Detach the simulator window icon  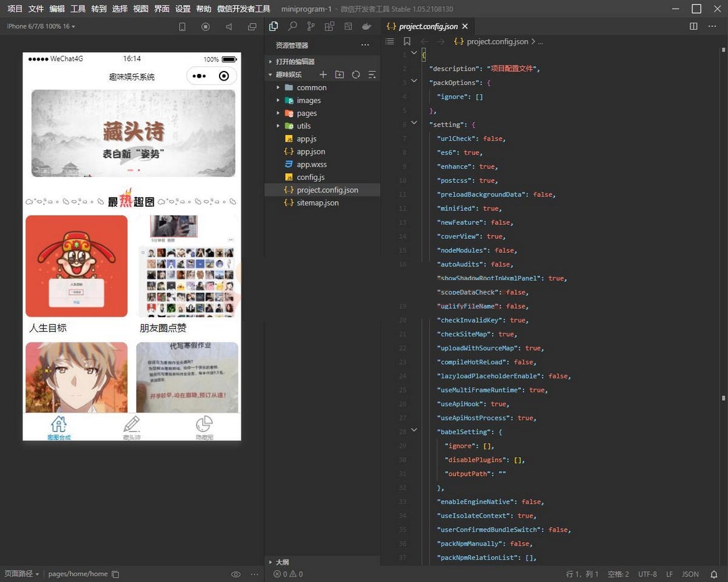[252, 27]
